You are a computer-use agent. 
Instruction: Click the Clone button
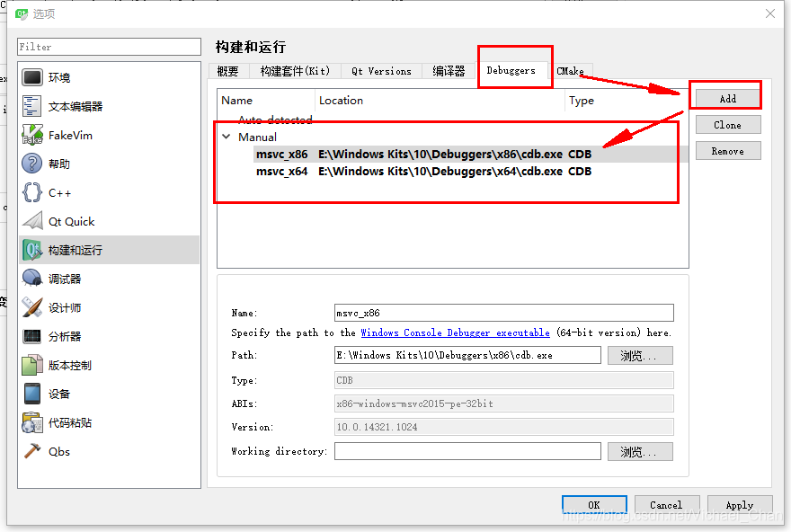click(x=727, y=125)
